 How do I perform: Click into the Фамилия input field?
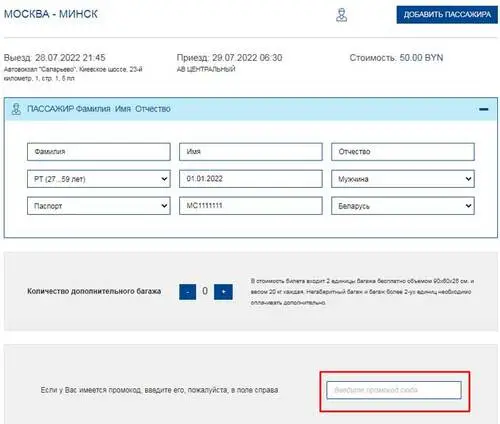(99, 152)
